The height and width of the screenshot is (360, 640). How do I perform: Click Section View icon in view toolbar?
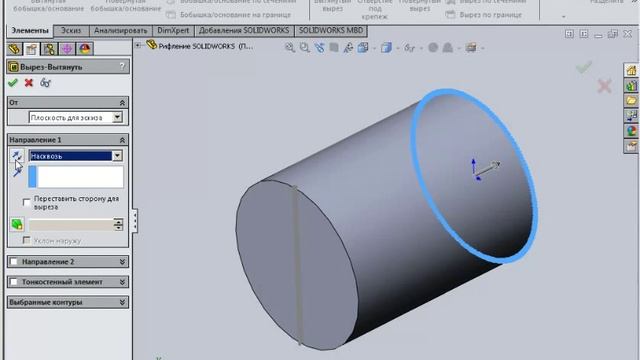click(x=334, y=48)
